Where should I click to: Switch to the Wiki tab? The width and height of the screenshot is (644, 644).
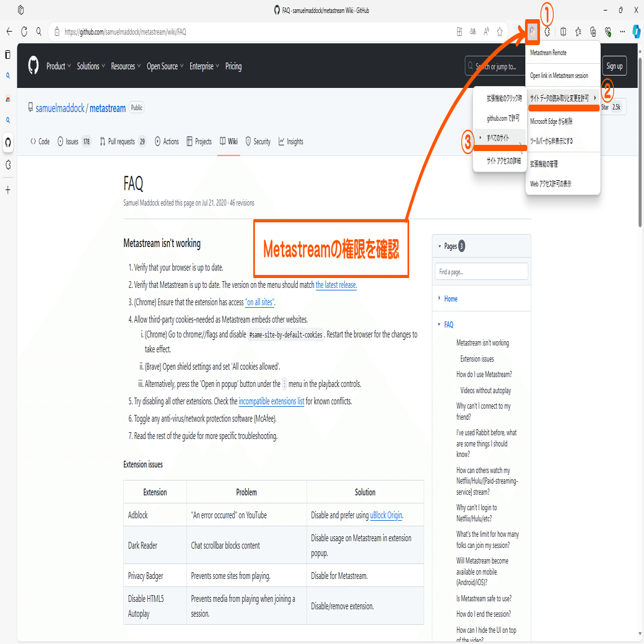[228, 142]
